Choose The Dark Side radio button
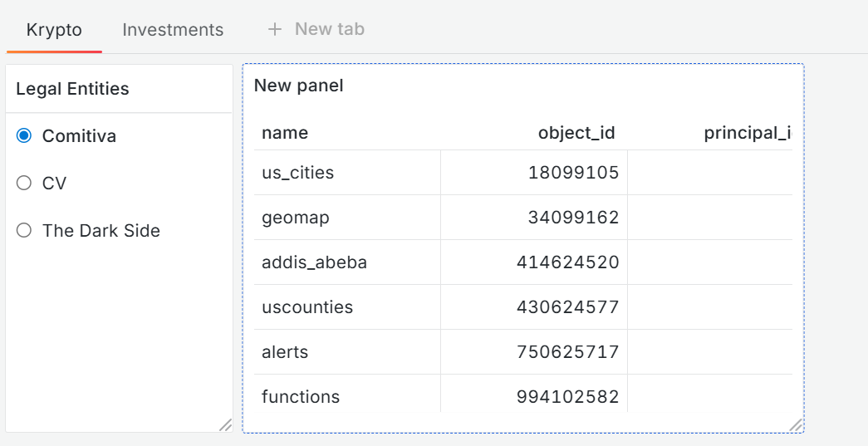 tap(24, 230)
